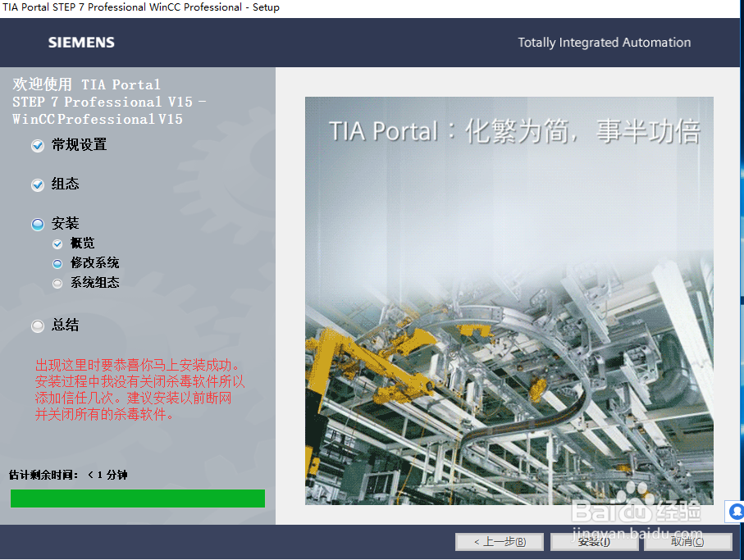Click the 安装 step label

tap(65, 223)
